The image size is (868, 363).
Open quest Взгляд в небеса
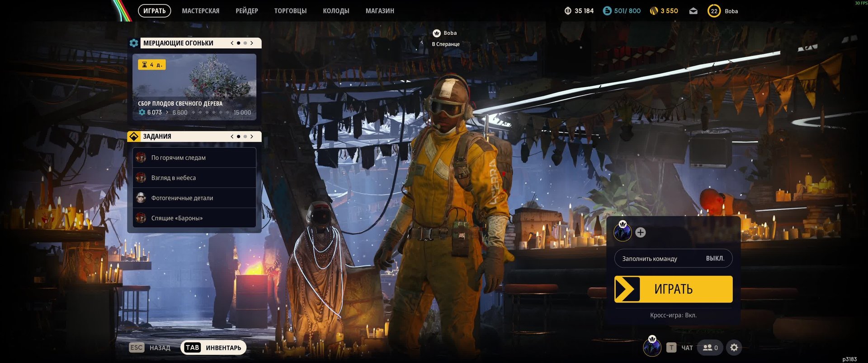coord(194,178)
